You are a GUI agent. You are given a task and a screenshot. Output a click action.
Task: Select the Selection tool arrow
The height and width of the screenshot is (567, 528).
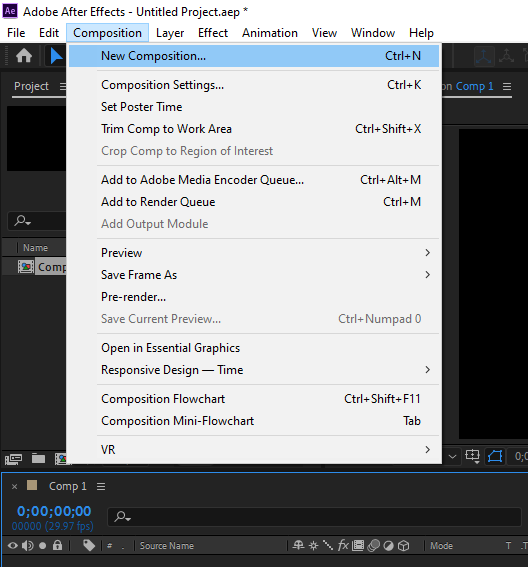pyautogui.click(x=56, y=56)
